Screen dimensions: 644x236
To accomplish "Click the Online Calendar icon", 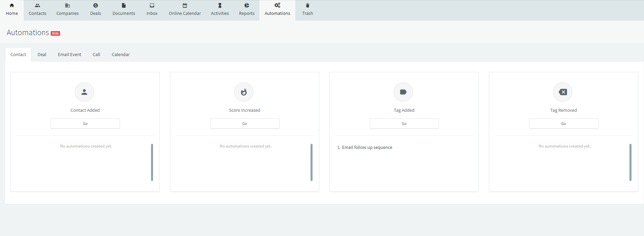I will [185, 5].
